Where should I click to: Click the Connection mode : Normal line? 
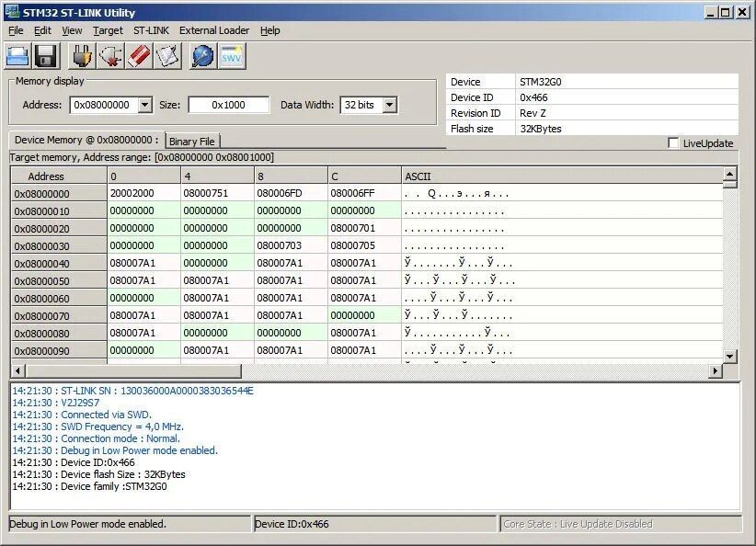[96, 438]
